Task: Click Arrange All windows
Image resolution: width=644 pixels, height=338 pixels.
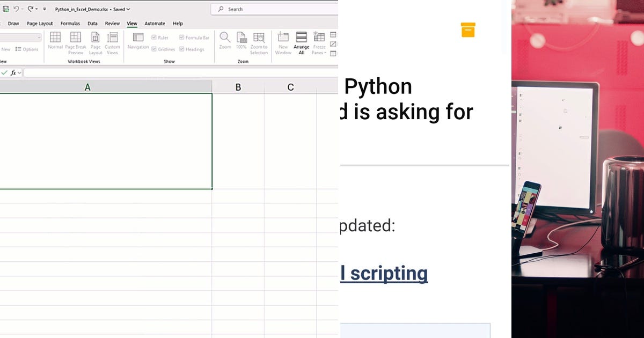Action: [x=302, y=43]
